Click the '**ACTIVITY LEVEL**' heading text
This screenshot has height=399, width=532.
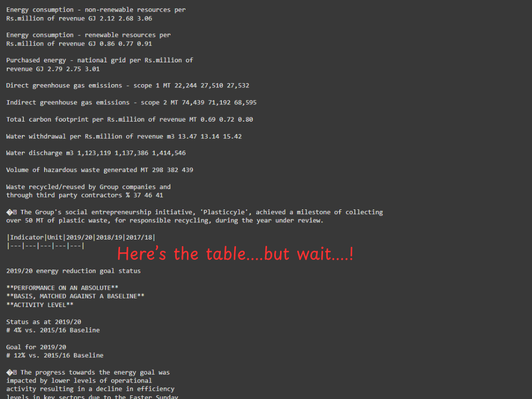coord(39,305)
